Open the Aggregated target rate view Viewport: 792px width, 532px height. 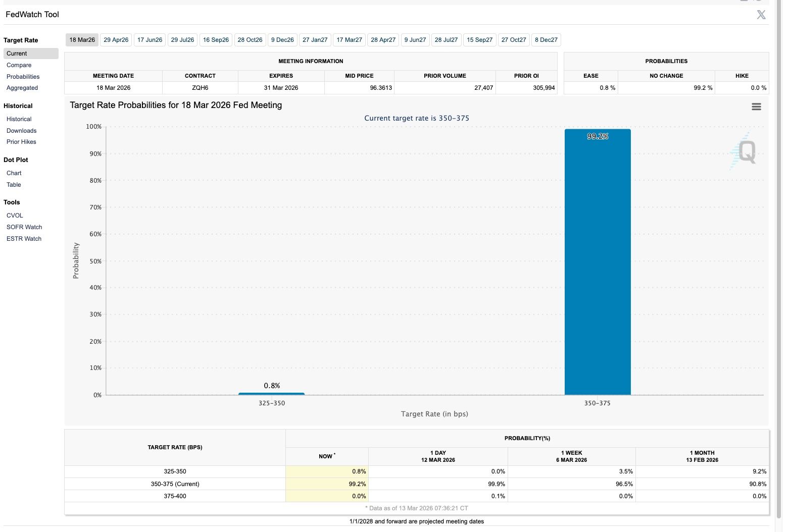click(x=22, y=88)
